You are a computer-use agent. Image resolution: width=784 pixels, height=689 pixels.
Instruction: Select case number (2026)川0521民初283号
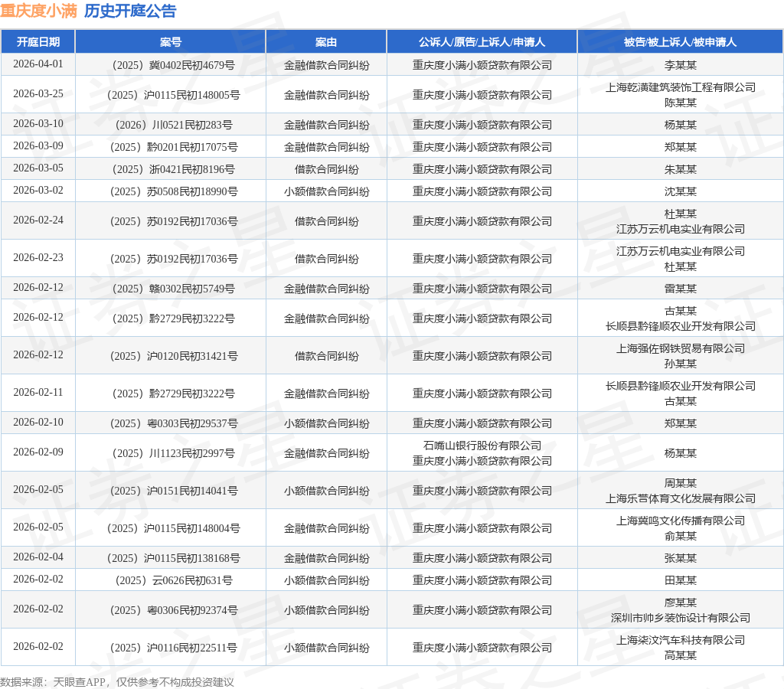pos(171,125)
